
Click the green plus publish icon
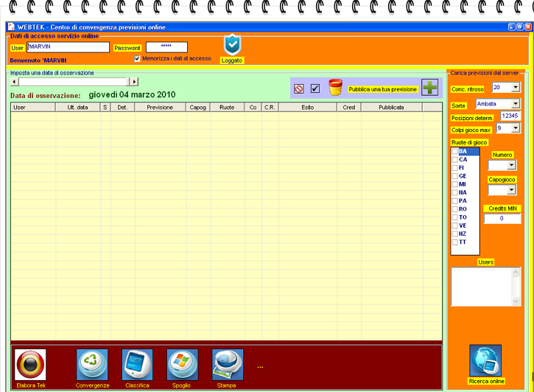[430, 88]
